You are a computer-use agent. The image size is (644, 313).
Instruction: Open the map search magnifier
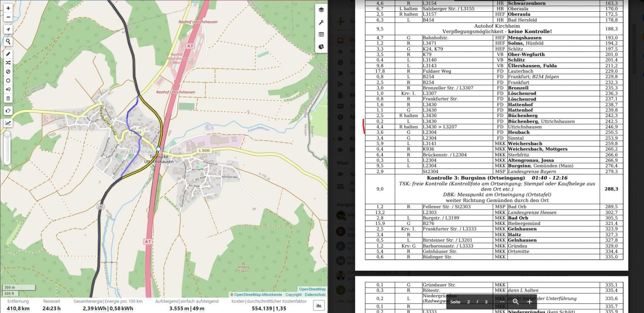8,41
